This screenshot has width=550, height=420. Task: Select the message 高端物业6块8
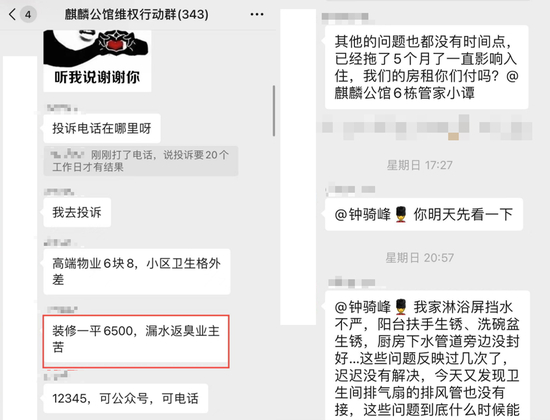136,271
